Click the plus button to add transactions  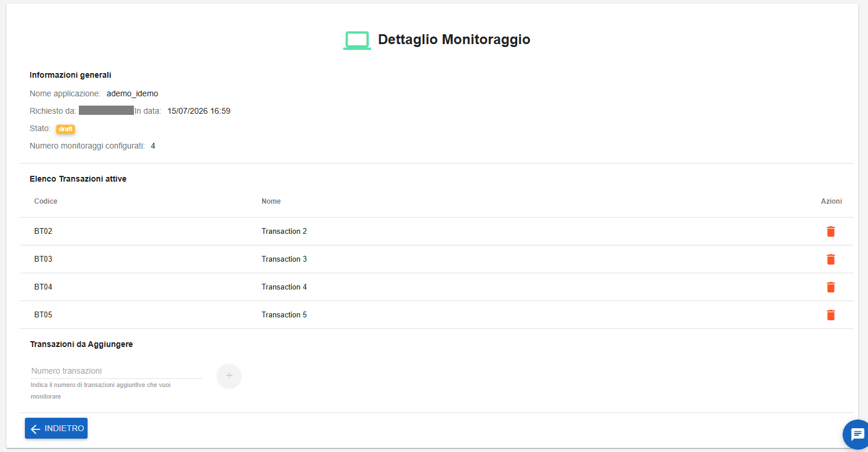click(229, 375)
